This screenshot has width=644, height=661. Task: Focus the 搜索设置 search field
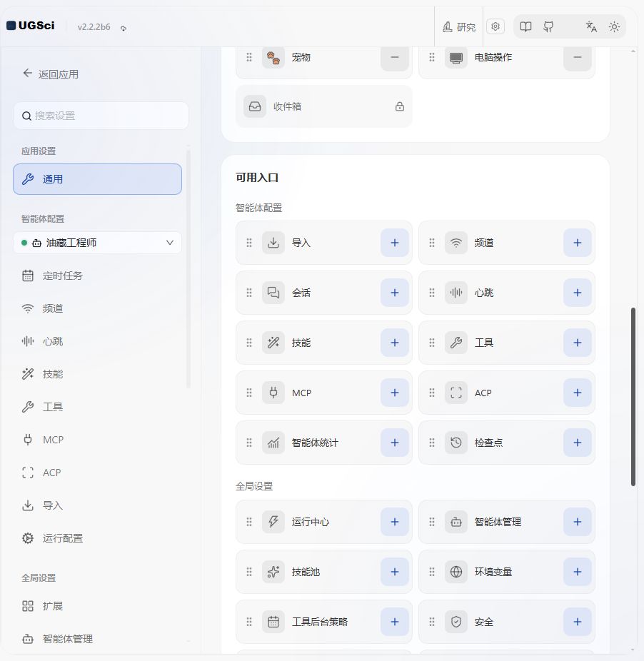tap(101, 116)
